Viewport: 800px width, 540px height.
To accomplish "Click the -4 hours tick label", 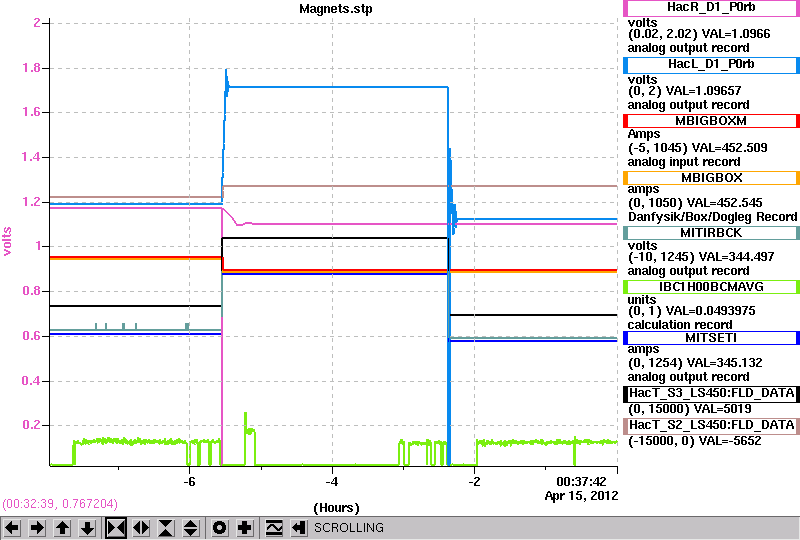I will pyautogui.click(x=332, y=482).
